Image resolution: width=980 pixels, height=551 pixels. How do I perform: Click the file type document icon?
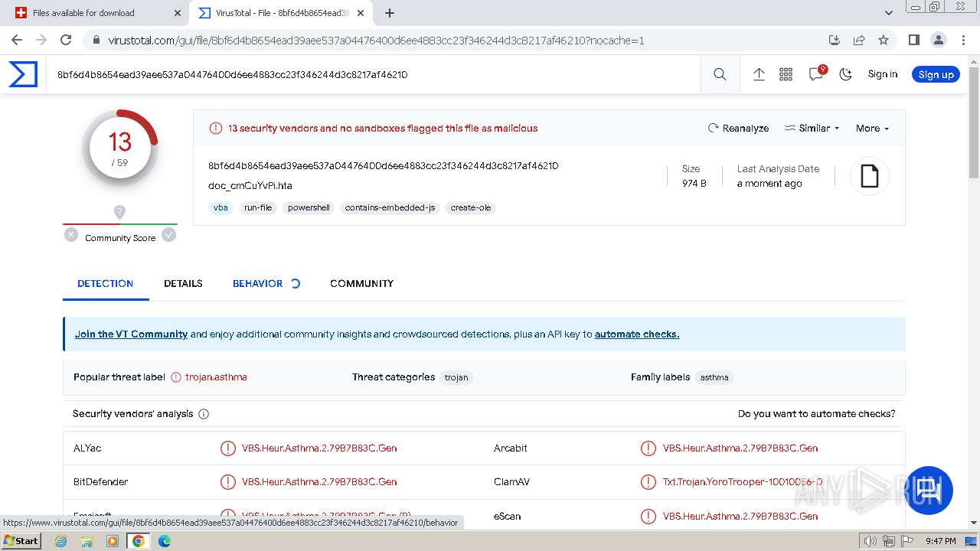point(870,176)
